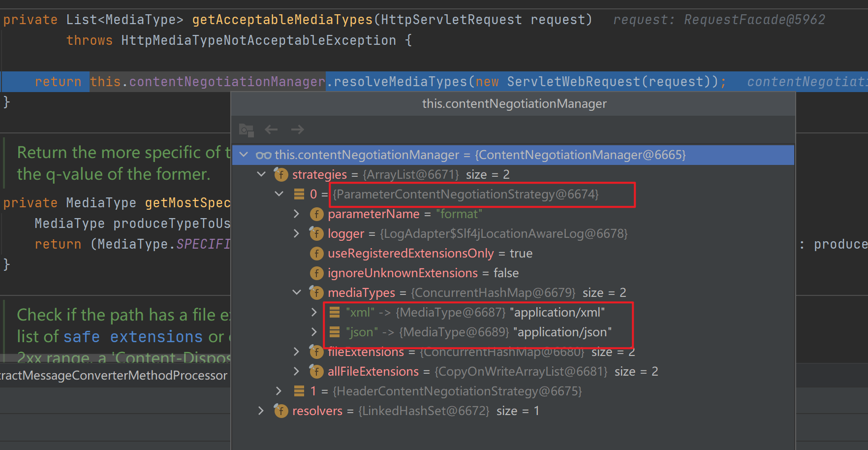The height and width of the screenshot is (450, 868).
Task: Select the allFileExtensions CopyOnWriteArrayList row
Action: (x=492, y=372)
